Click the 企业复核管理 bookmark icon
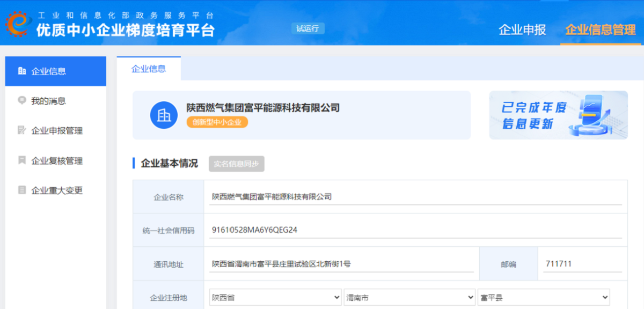 coord(22,160)
